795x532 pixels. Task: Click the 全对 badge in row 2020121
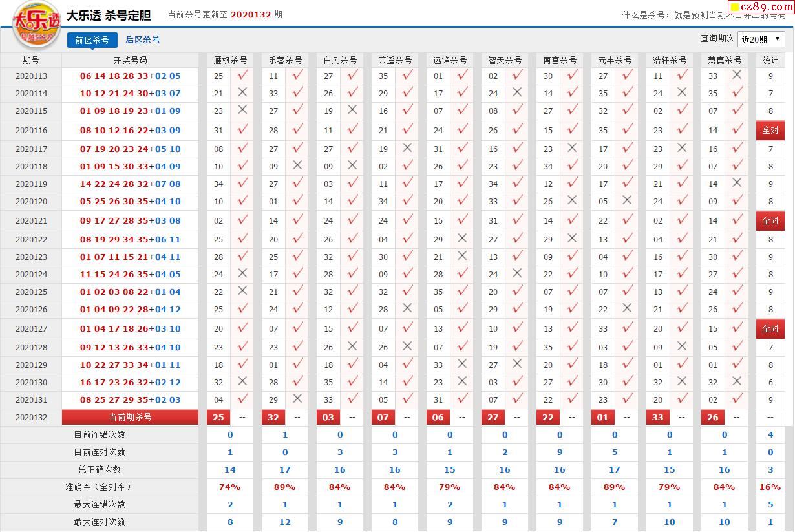pyautogui.click(x=770, y=221)
